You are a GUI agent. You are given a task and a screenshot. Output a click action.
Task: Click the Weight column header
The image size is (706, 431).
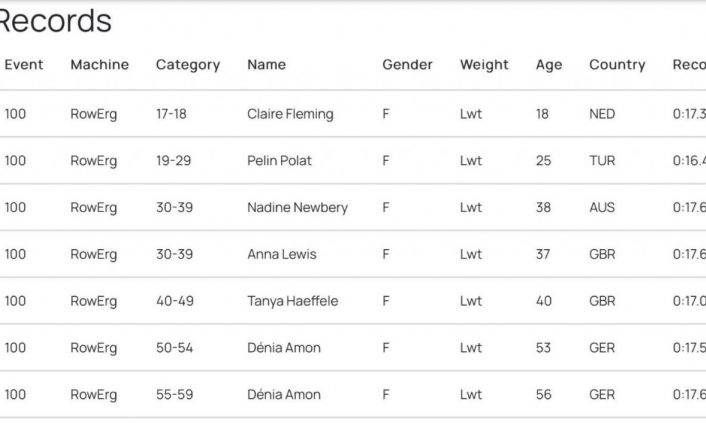(x=484, y=65)
